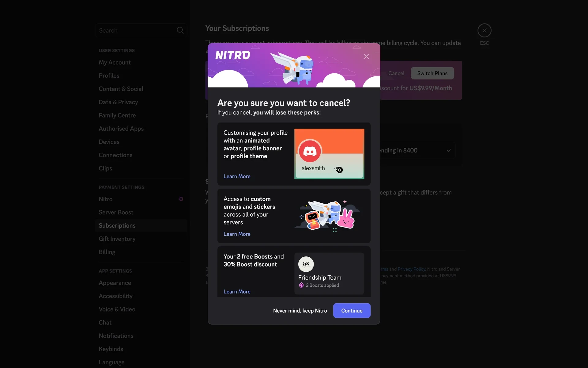
Task: Select Nitro in payment settings
Action: pos(141,199)
